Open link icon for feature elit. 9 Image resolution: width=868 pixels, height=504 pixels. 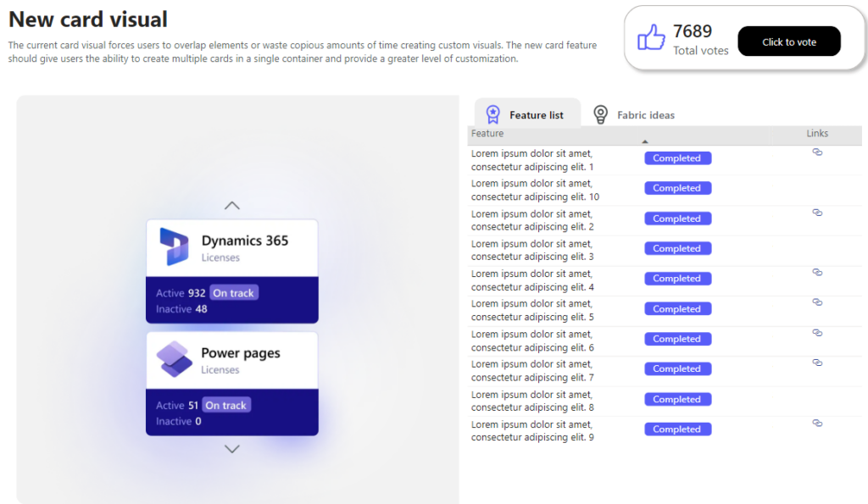[817, 423]
